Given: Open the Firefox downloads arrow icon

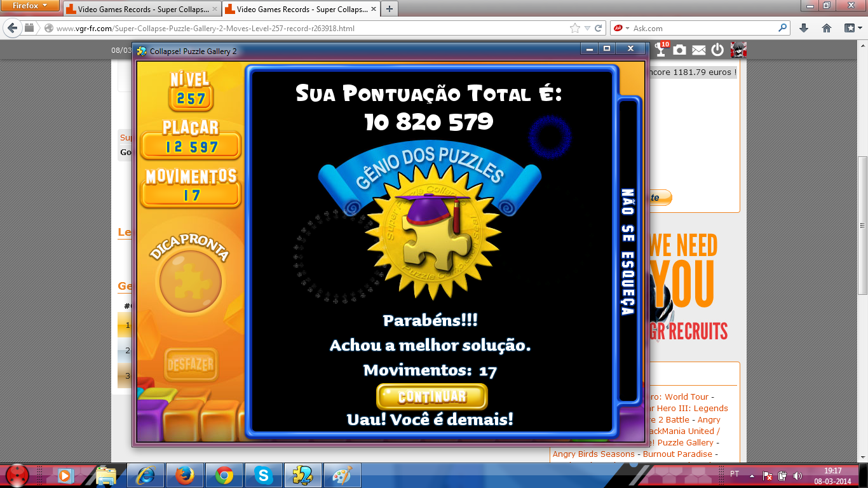Looking at the screenshot, I should 804,28.
